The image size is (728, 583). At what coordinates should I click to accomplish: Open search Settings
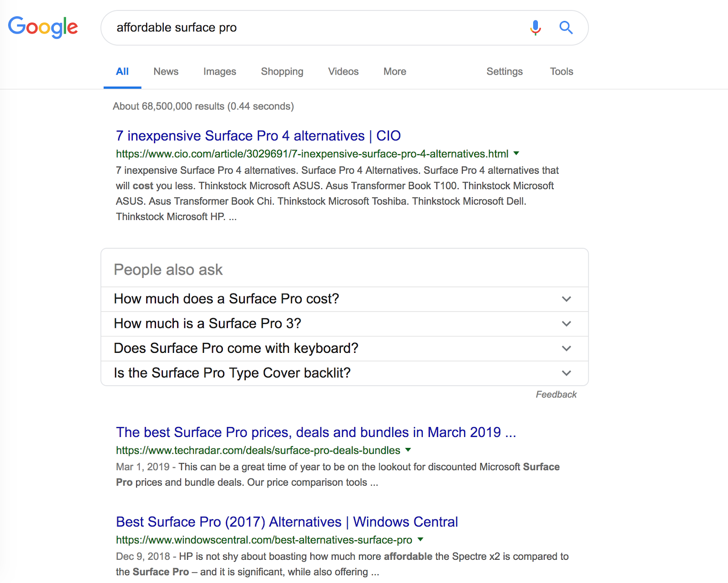505,71
